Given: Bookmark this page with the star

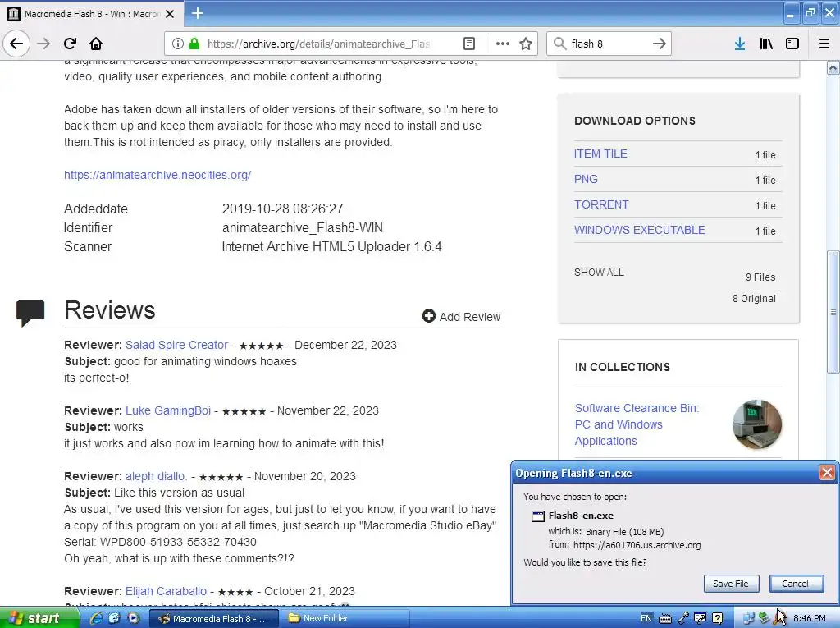Looking at the screenshot, I should click(x=526, y=44).
